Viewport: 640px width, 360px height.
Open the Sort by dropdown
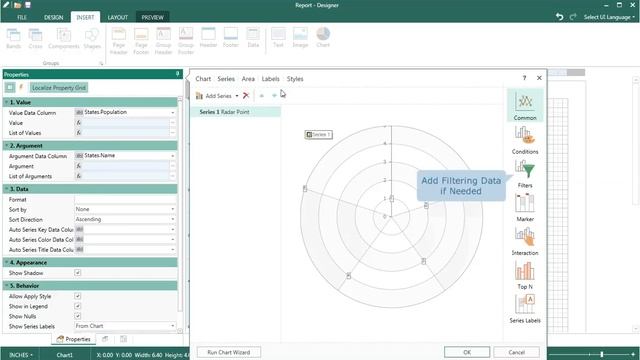[x=173, y=209]
